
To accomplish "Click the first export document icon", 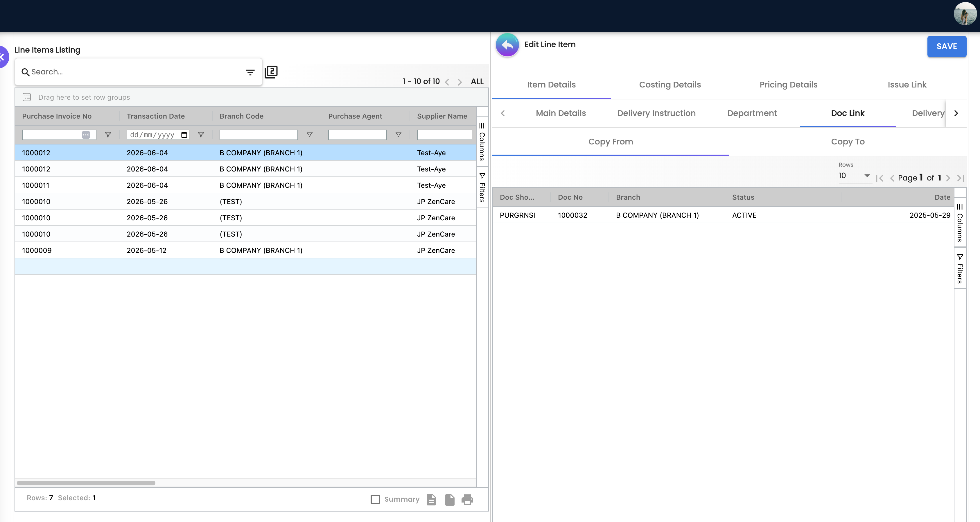I will (x=431, y=500).
